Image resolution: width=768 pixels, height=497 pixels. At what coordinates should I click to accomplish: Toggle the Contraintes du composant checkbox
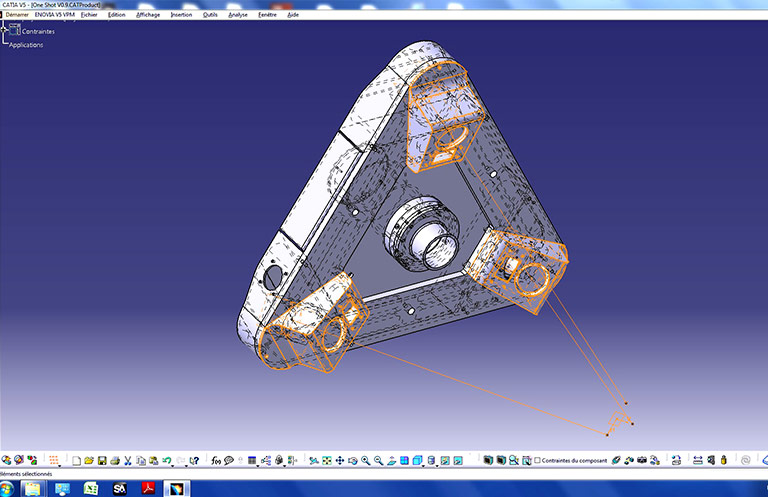[538, 460]
